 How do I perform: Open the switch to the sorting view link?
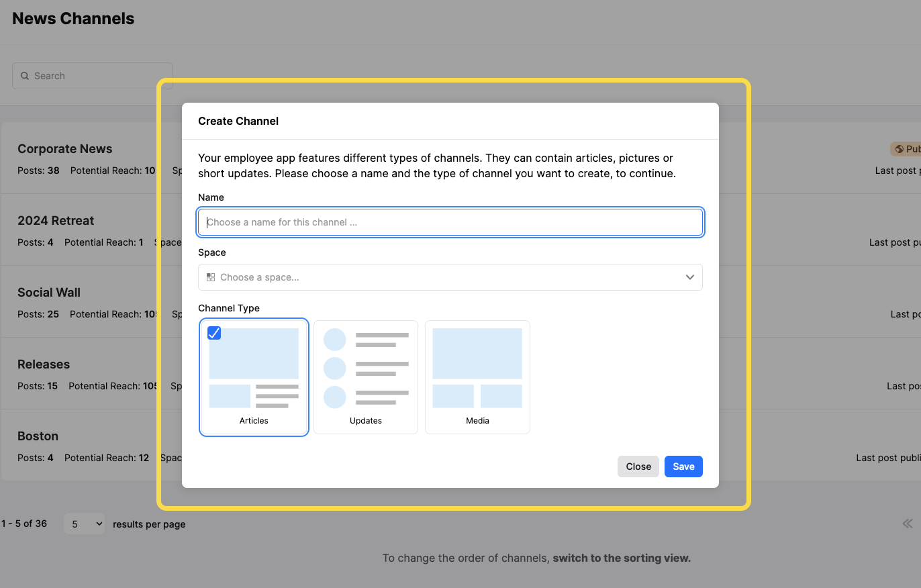pyautogui.click(x=622, y=558)
